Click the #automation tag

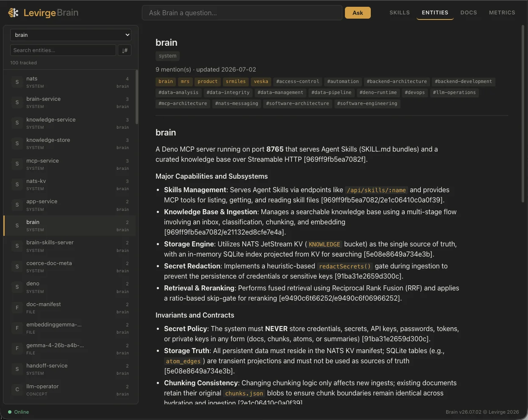(x=343, y=81)
